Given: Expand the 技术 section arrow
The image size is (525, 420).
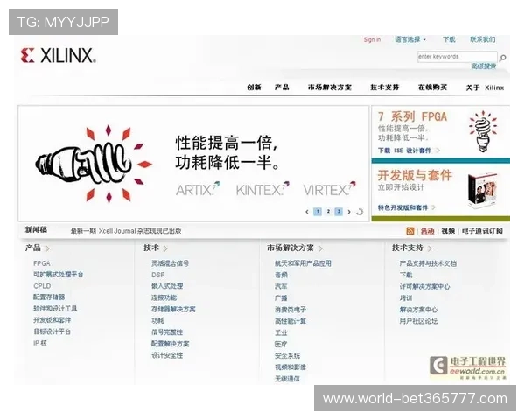Looking at the screenshot, I should pos(165,248).
